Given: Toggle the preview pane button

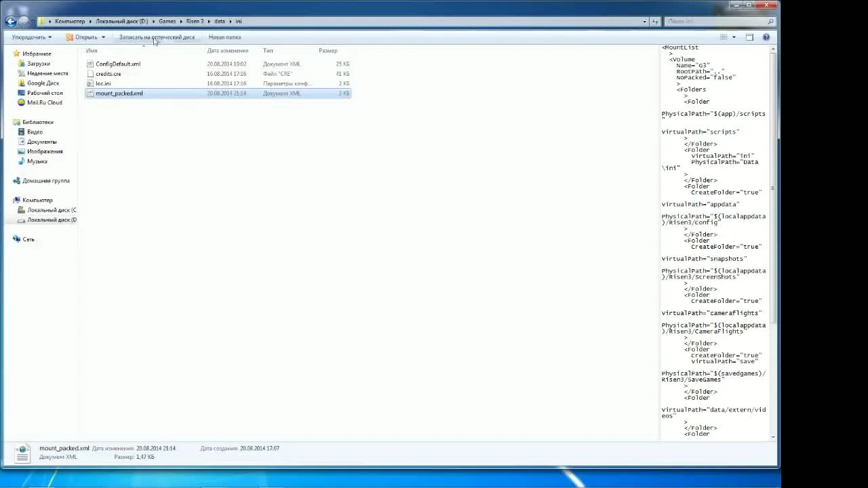Looking at the screenshot, I should 749,37.
